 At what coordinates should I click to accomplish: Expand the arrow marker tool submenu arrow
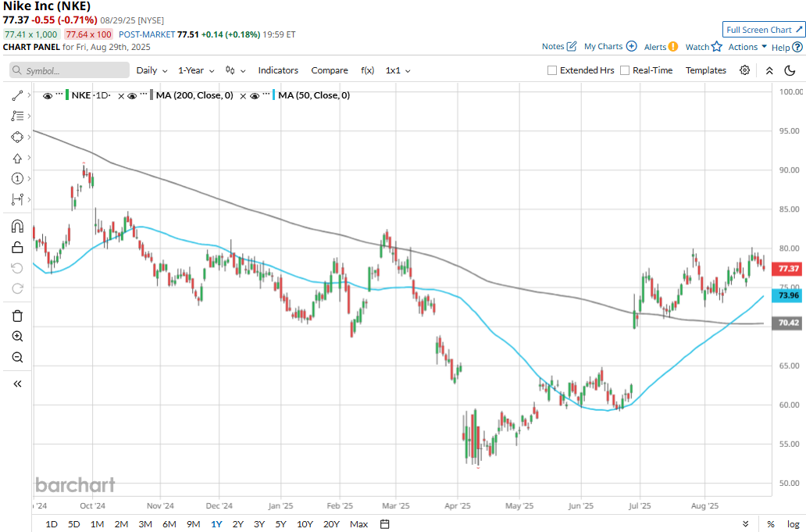29,157
